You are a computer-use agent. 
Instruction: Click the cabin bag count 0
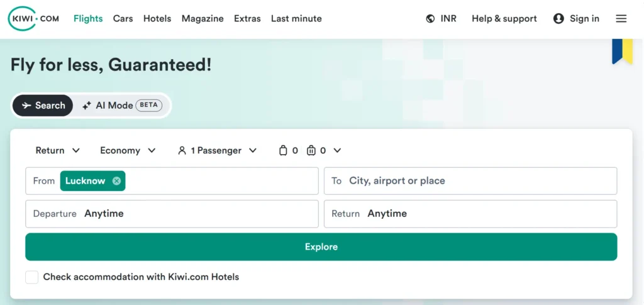(295, 151)
